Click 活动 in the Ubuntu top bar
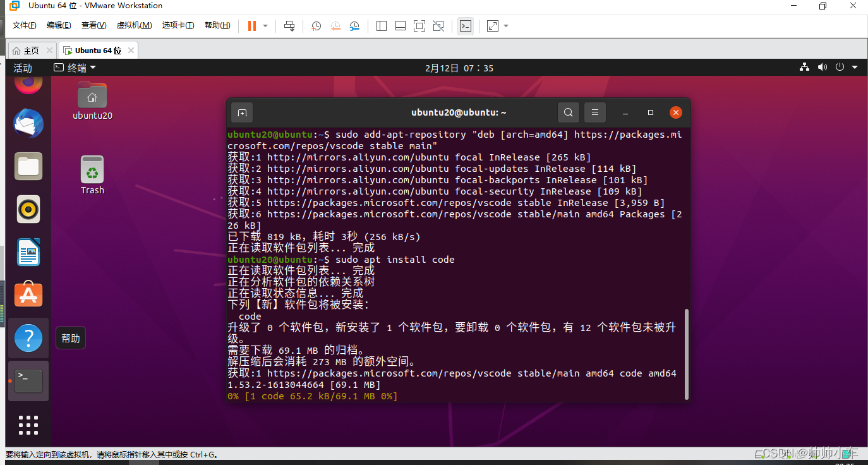Viewport: 868px width, 465px height. (x=23, y=68)
